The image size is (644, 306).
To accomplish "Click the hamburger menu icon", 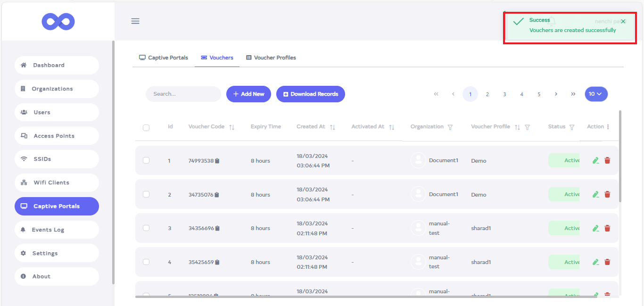I will (x=135, y=21).
